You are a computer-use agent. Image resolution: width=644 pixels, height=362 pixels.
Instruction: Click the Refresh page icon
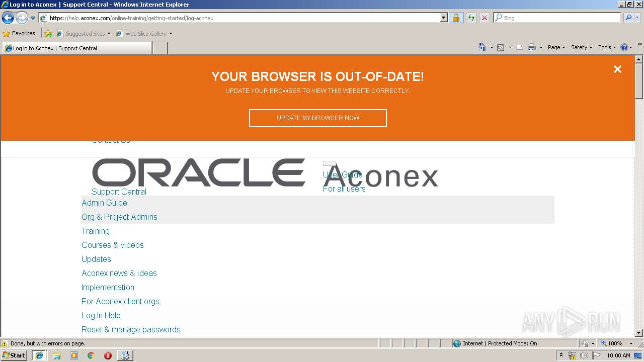click(471, 18)
